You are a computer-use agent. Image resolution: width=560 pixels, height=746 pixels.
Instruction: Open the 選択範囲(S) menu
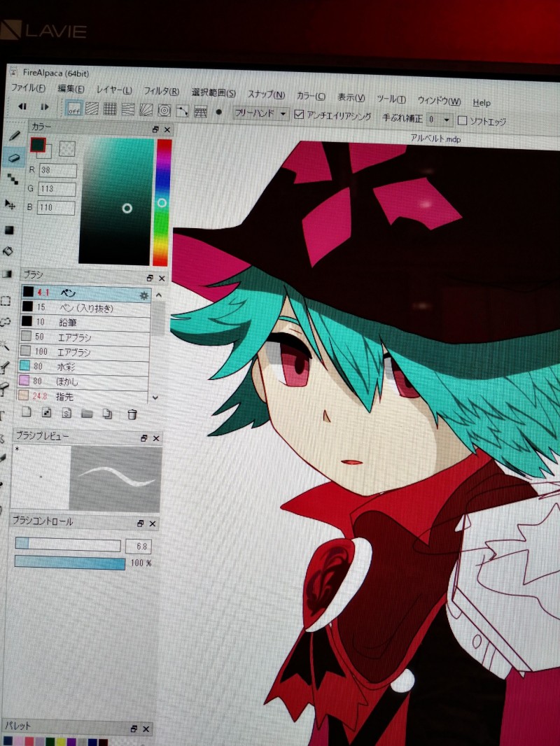pos(213,93)
